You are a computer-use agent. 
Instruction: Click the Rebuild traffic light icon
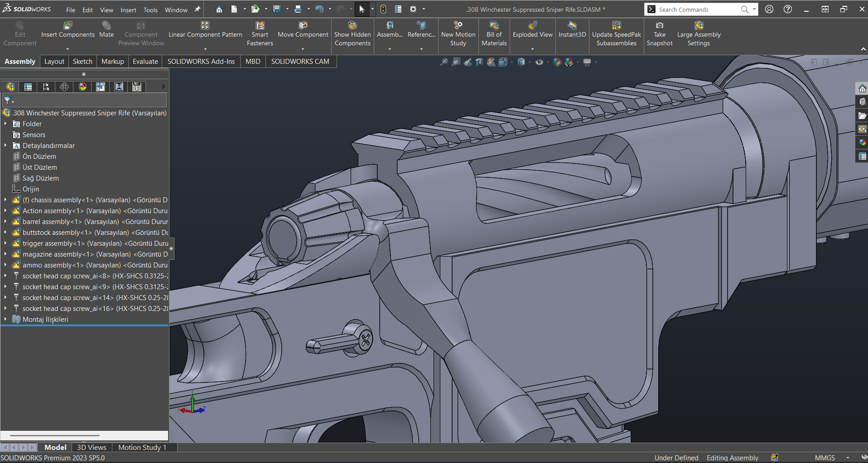[383, 10]
